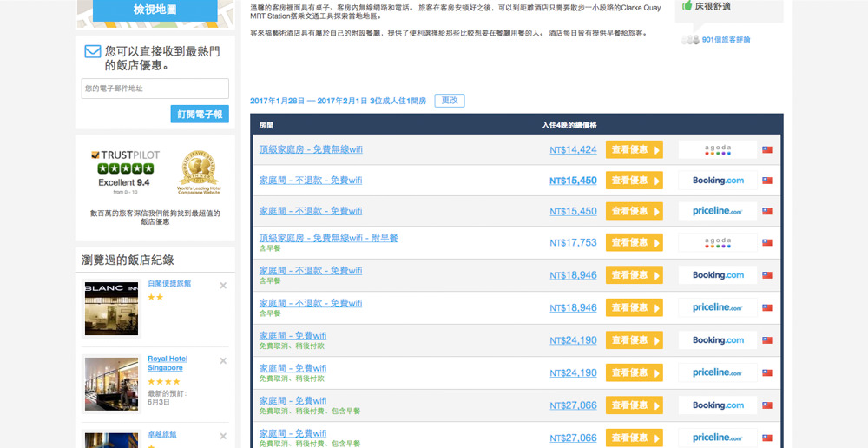Click the 瀏覽過的飯店紀錄 heading
Viewport: 868px width, 448px height.
[128, 260]
